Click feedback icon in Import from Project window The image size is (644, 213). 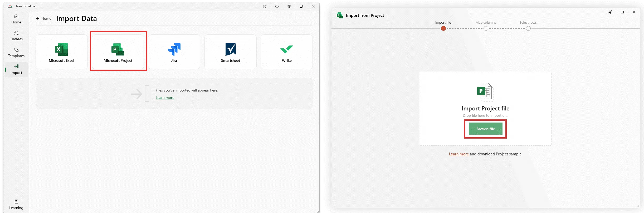pyautogui.click(x=610, y=12)
